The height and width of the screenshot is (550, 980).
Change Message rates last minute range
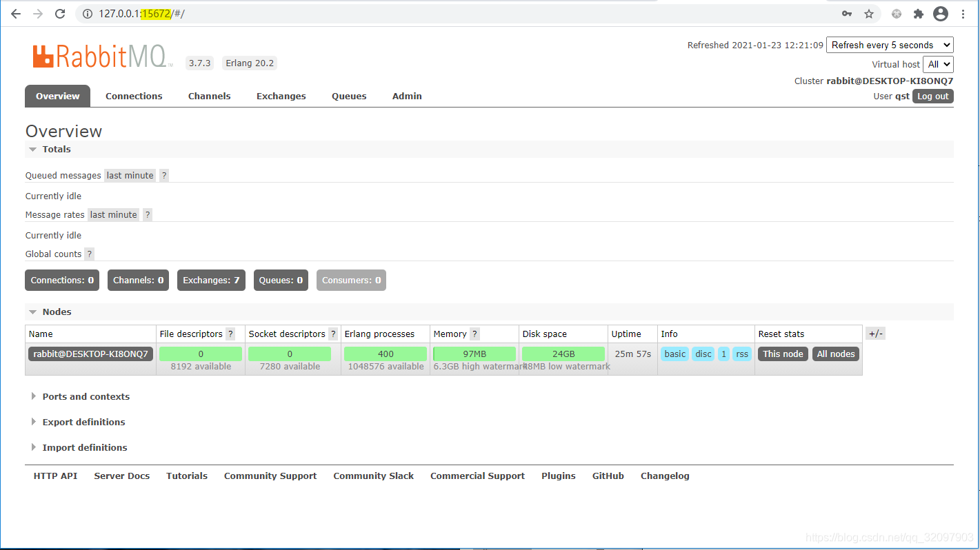pos(114,215)
